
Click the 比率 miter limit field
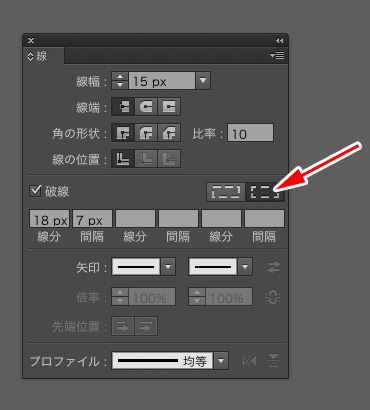pyautogui.click(x=250, y=133)
